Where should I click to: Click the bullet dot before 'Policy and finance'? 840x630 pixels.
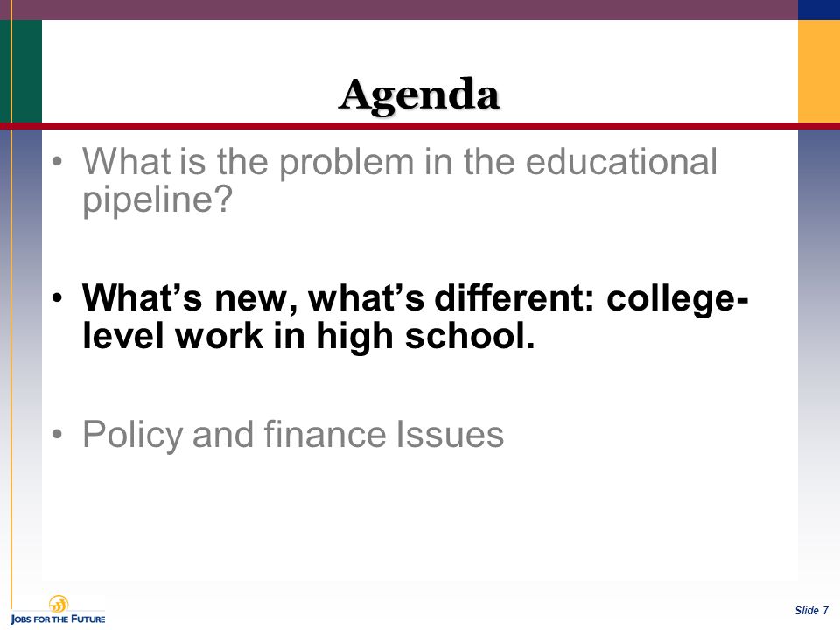tap(58, 434)
